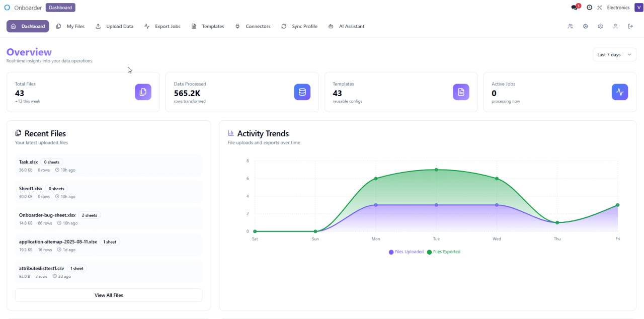Image resolution: width=644 pixels, height=319 pixels.
Task: Click the settings gear icon
Action: 600,26
